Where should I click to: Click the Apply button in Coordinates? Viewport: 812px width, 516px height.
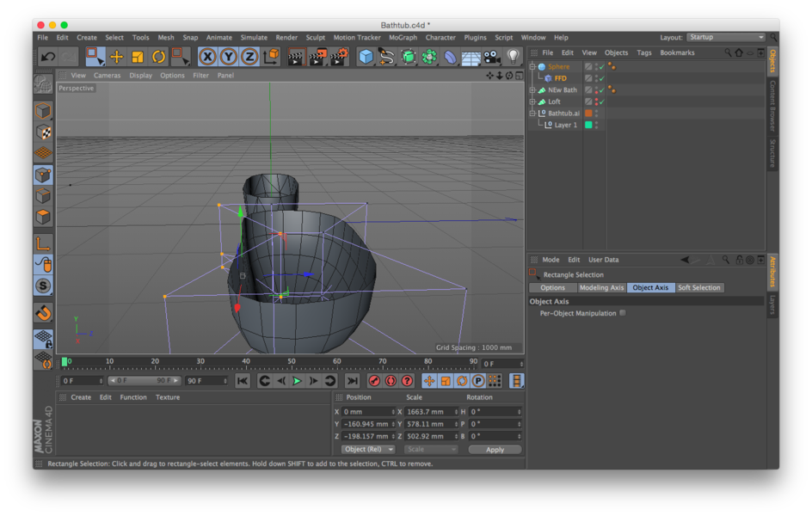pos(495,449)
